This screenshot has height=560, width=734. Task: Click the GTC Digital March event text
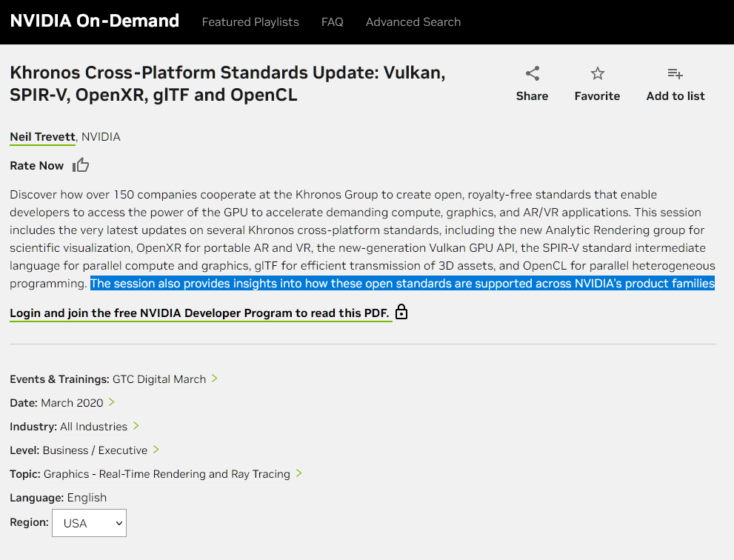pyautogui.click(x=159, y=379)
